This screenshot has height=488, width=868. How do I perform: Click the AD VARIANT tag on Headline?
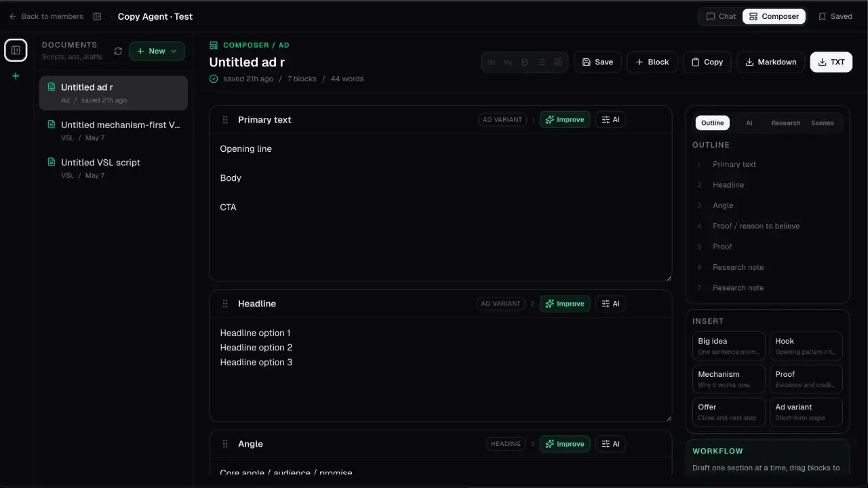501,304
